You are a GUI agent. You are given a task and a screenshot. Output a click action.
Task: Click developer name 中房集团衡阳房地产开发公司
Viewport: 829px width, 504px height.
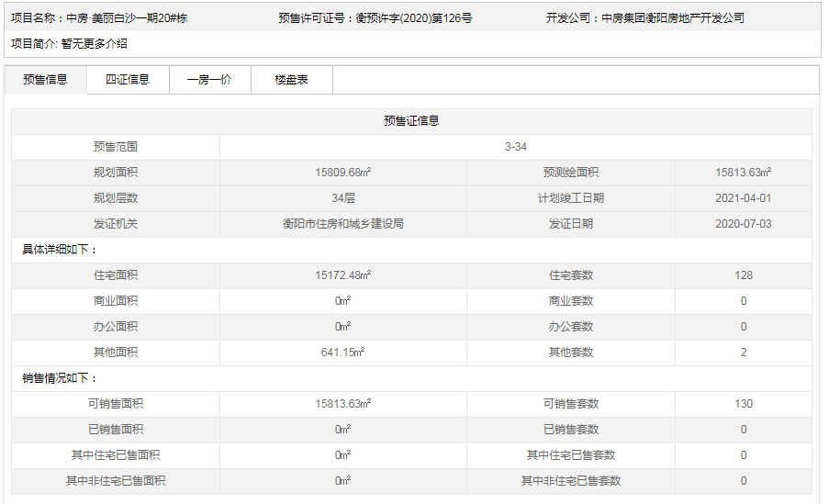(x=672, y=18)
